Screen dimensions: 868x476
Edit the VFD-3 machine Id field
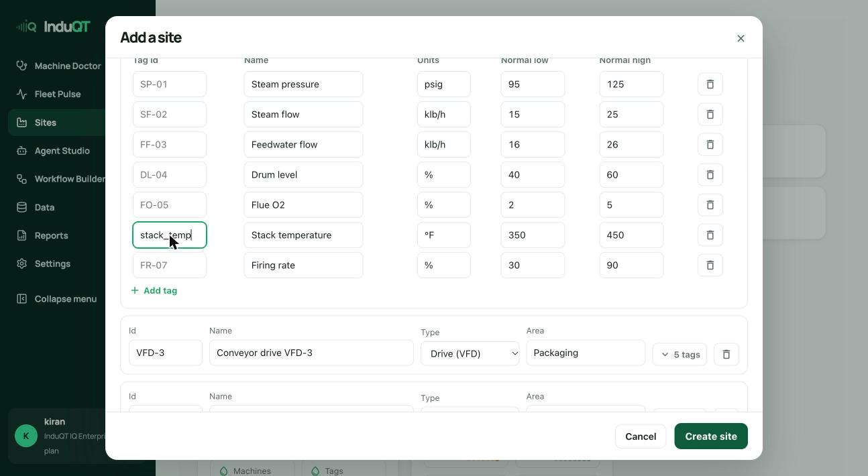click(x=166, y=353)
